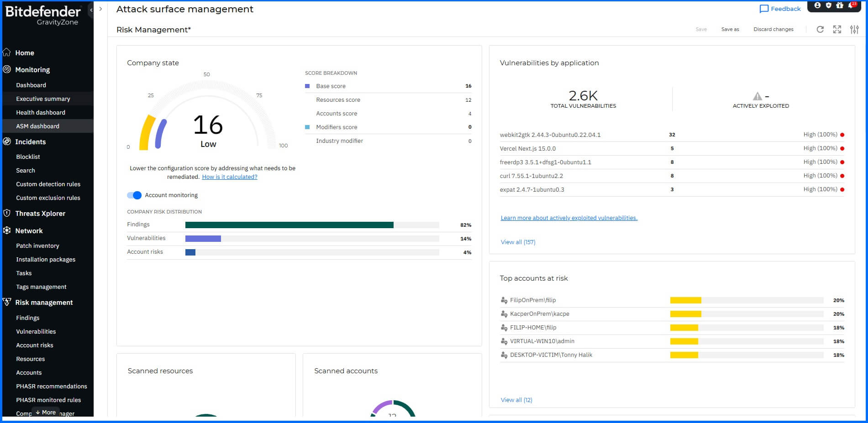
Task: Open the Vulnerabilities sidebar page
Action: pos(36,332)
